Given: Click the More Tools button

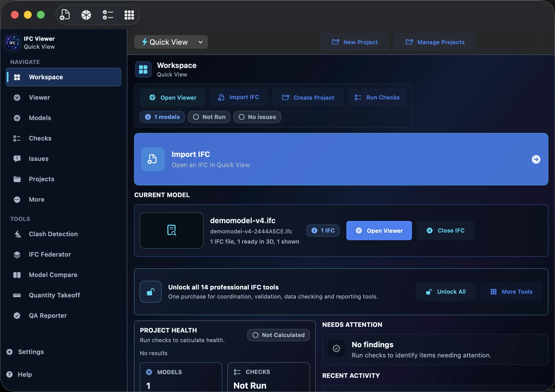Looking at the screenshot, I should [511, 292].
